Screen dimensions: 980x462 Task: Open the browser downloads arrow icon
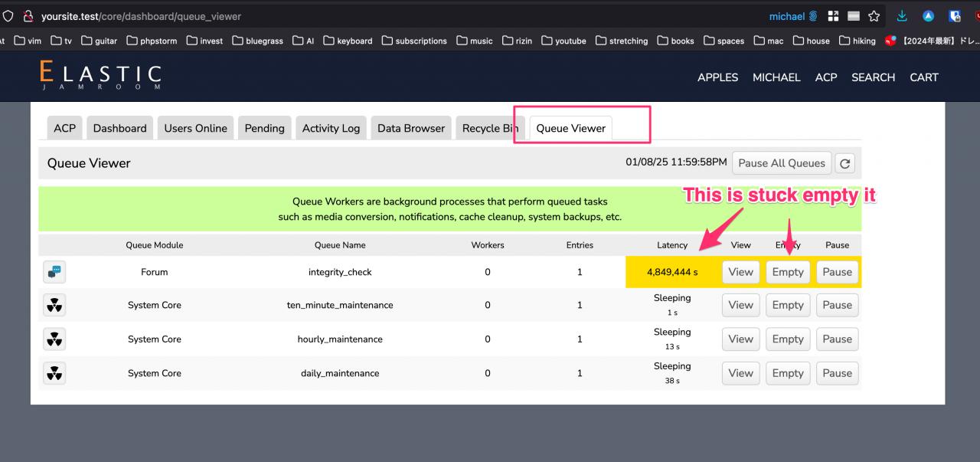pyautogui.click(x=902, y=16)
